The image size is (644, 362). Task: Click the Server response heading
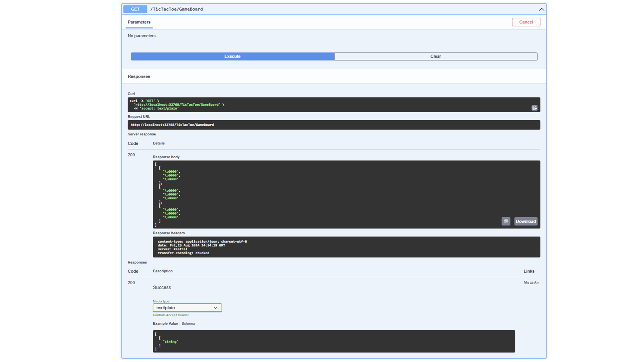point(142,134)
